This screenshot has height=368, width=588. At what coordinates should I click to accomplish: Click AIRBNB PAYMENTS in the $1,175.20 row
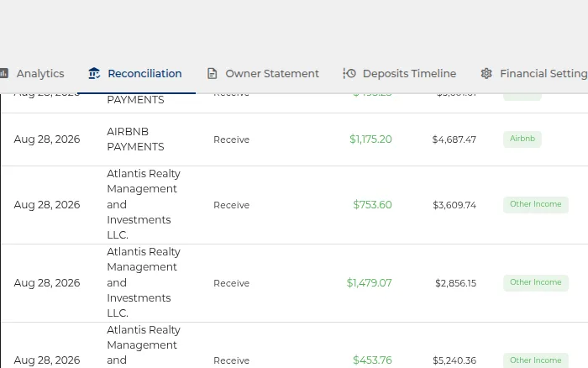[x=135, y=139]
